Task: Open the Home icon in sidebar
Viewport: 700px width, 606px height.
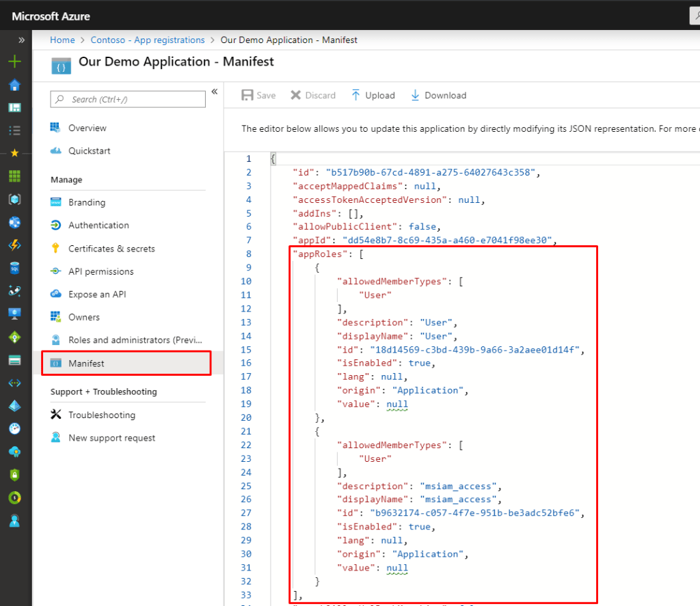Action: click(15, 85)
